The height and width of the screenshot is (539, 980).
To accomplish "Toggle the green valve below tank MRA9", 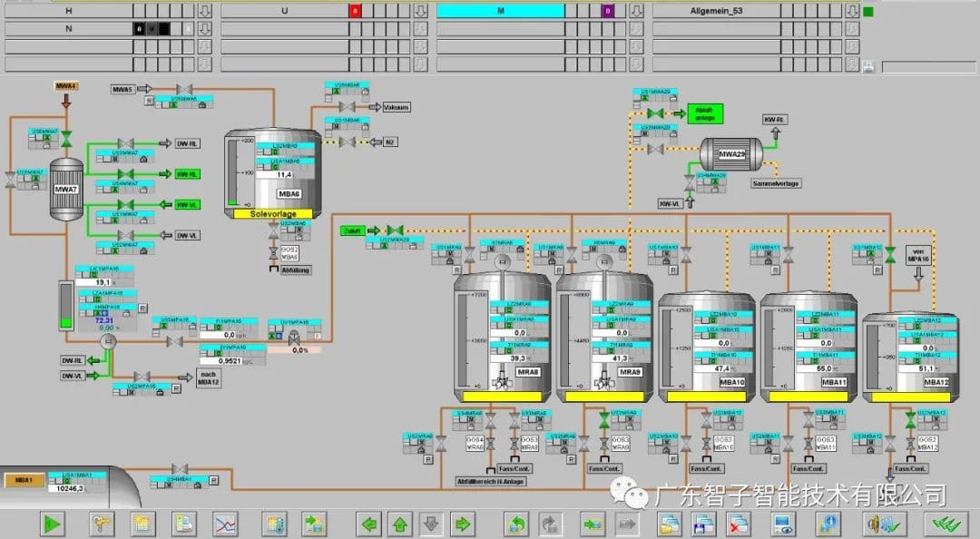I will [604, 421].
